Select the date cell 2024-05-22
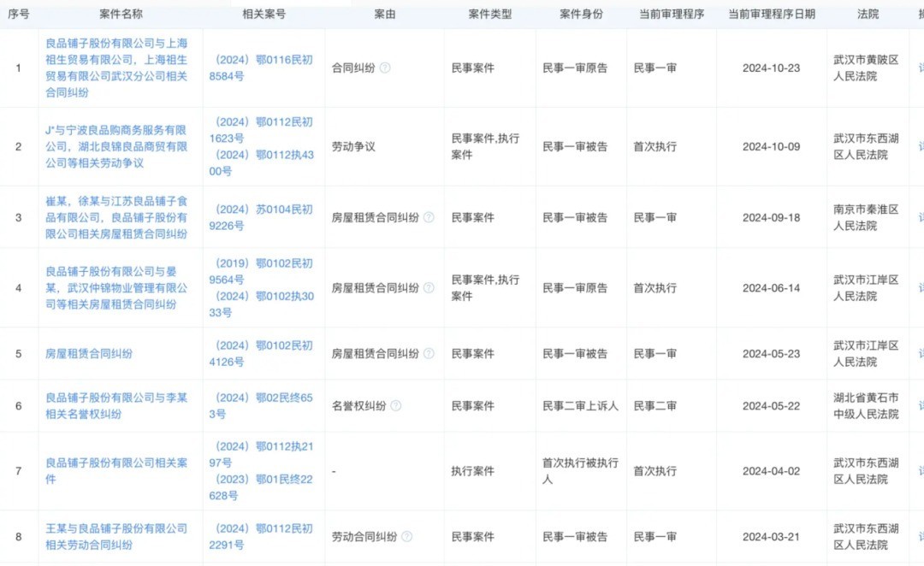This screenshot has width=924, height=566. pos(772,406)
